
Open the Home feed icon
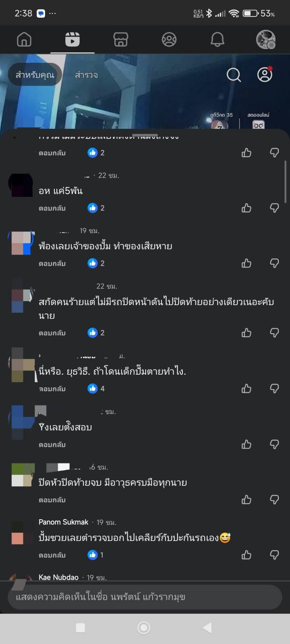24,39
